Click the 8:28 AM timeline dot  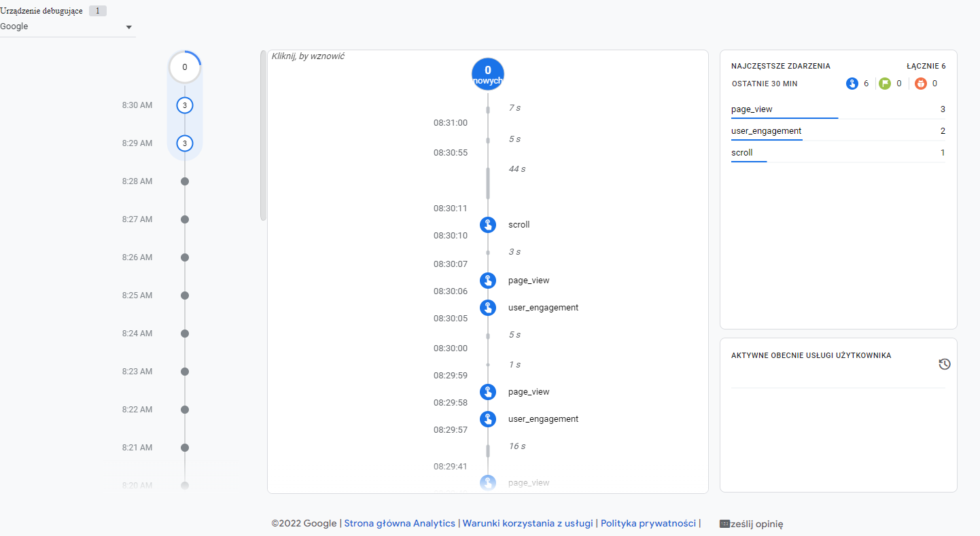(185, 181)
